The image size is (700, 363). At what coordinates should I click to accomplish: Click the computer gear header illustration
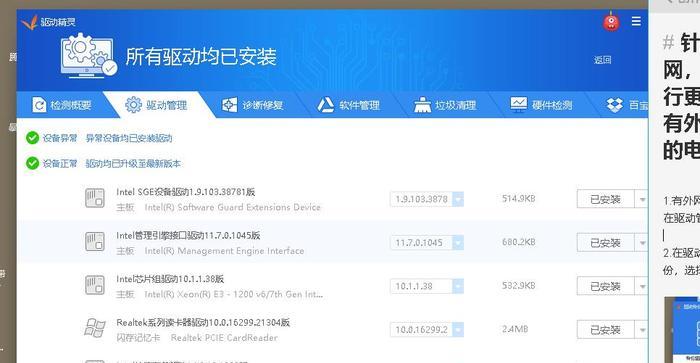coord(88,56)
